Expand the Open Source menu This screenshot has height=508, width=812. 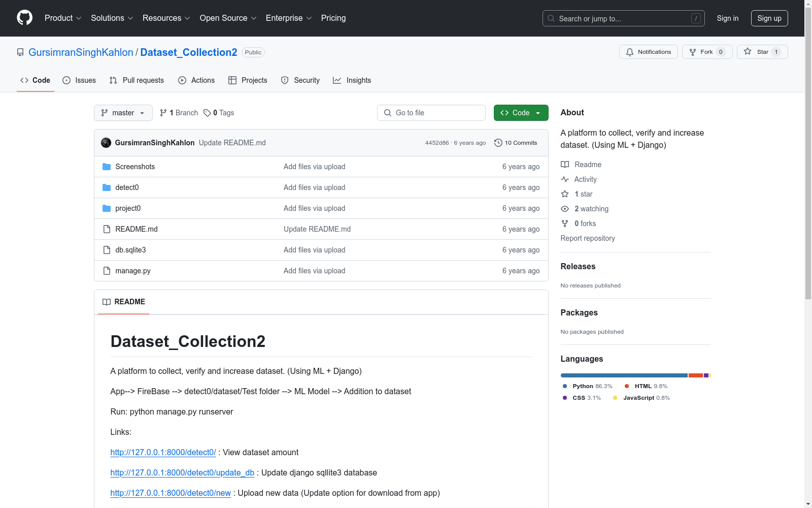click(228, 18)
